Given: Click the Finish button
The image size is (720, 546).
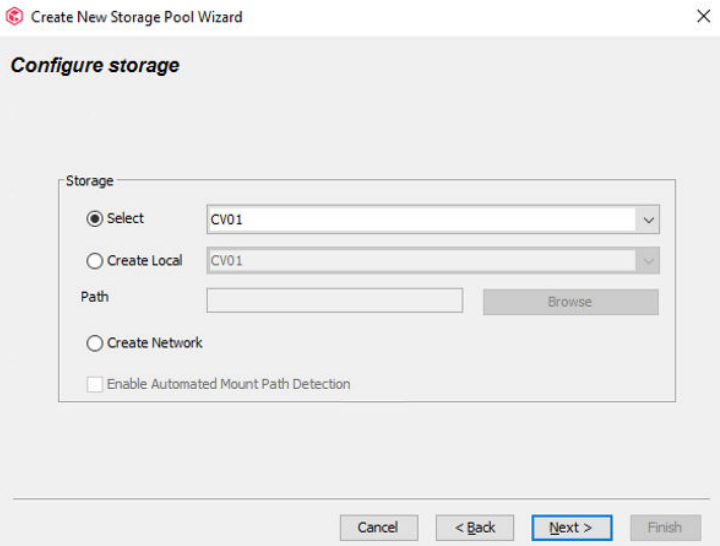Looking at the screenshot, I should coord(665,527).
